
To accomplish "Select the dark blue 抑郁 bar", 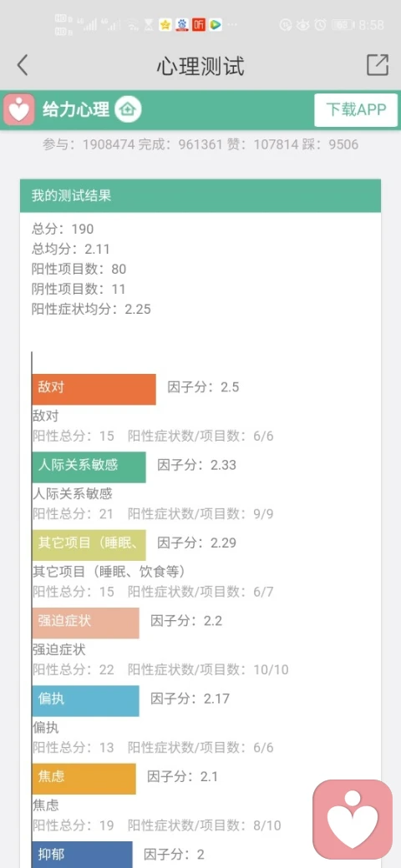I will pos(82,855).
